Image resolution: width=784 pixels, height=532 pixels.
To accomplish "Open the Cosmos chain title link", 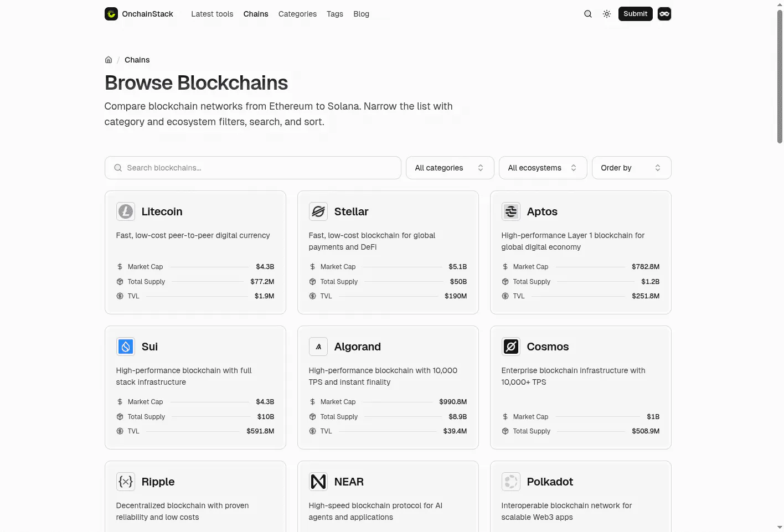I will [548, 347].
